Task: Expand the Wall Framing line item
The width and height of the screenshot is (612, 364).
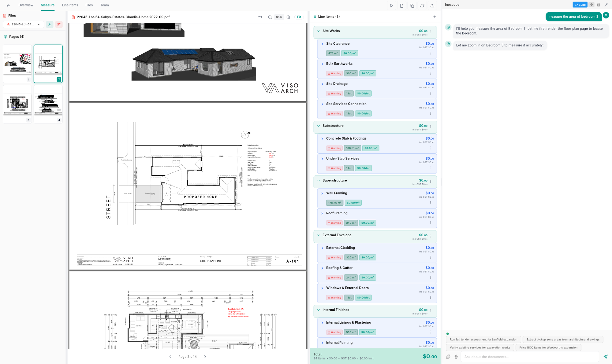Action: tap(322, 193)
